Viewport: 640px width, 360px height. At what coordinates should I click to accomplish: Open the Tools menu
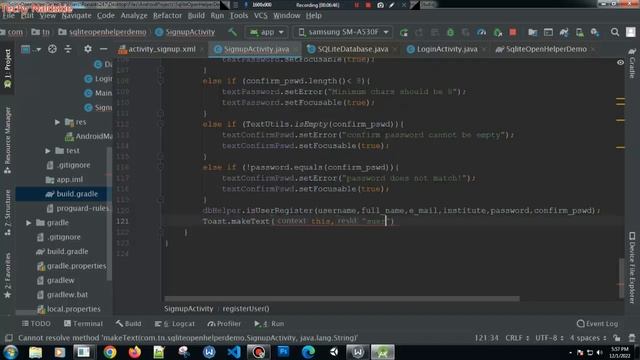pos(239,16)
